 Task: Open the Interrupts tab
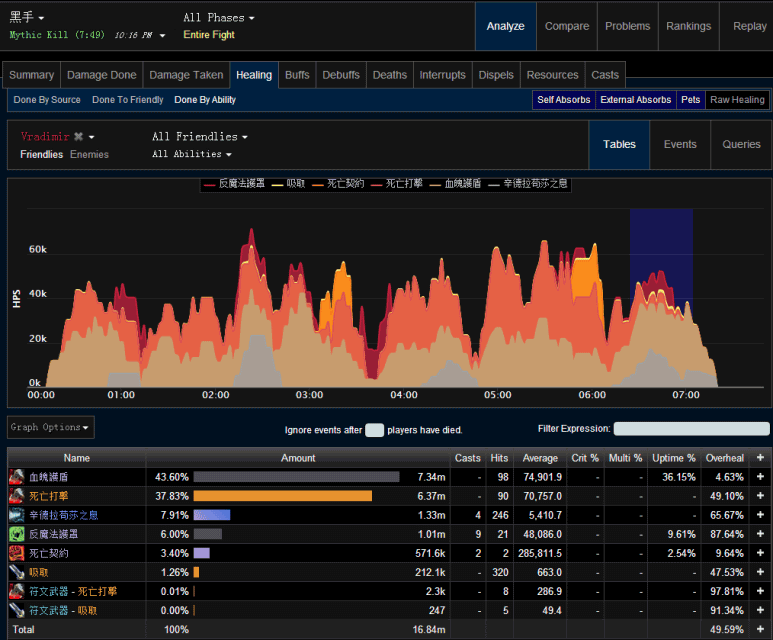tap(443, 75)
